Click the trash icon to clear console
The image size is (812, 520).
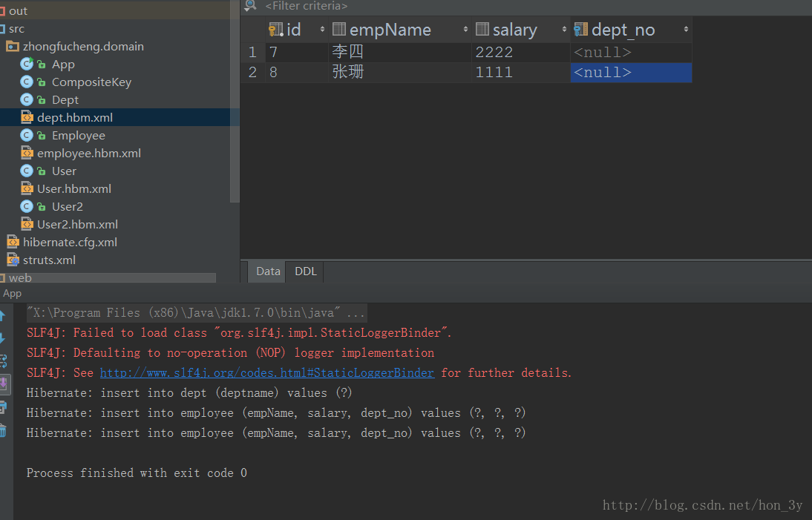pyautogui.click(x=2, y=430)
